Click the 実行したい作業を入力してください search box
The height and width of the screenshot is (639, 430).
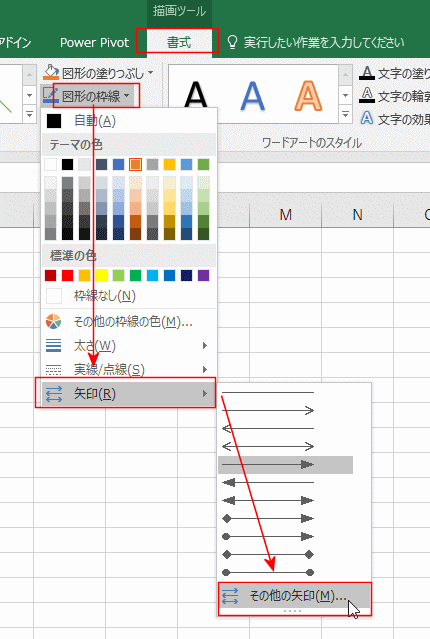[x=324, y=42]
